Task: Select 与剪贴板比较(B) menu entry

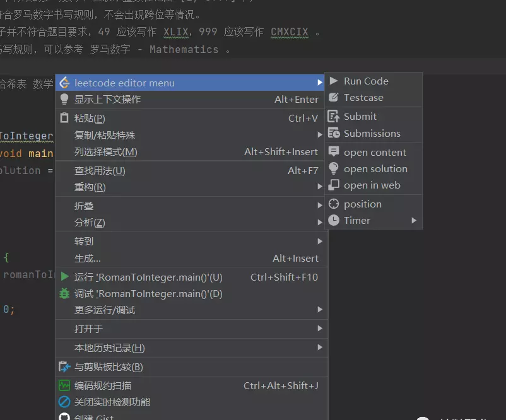Action: [192, 367]
